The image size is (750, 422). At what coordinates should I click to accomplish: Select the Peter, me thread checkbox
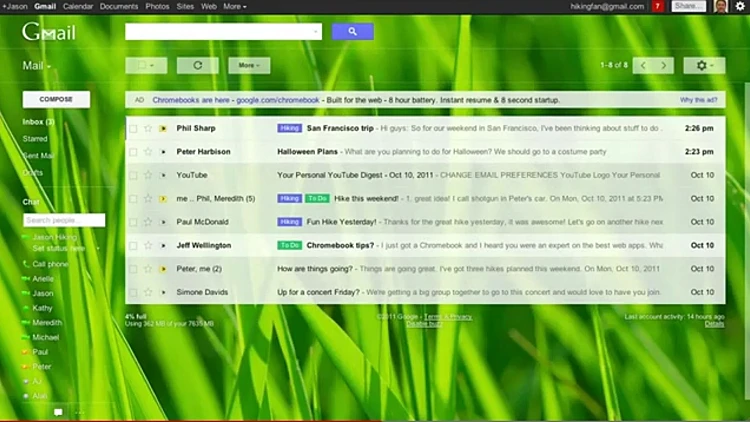click(x=133, y=269)
